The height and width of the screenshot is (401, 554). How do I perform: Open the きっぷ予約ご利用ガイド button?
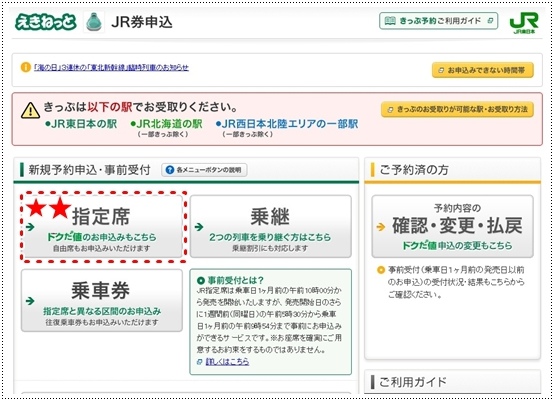[x=438, y=21]
